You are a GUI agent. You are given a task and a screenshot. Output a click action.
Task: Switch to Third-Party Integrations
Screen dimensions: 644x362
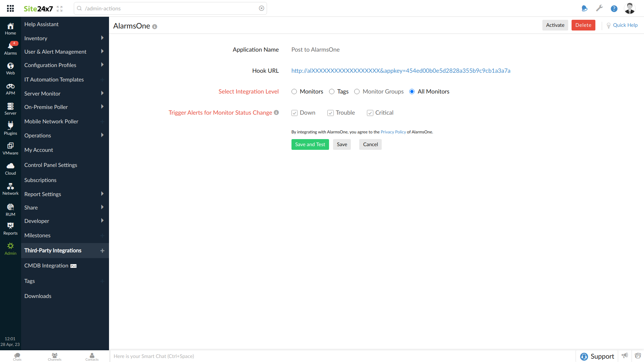pyautogui.click(x=53, y=250)
